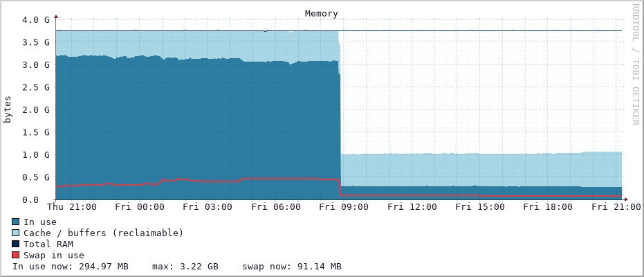Select the 'Swap in use' legend label
Viewport: 644px width, 277px height.
click(x=54, y=256)
